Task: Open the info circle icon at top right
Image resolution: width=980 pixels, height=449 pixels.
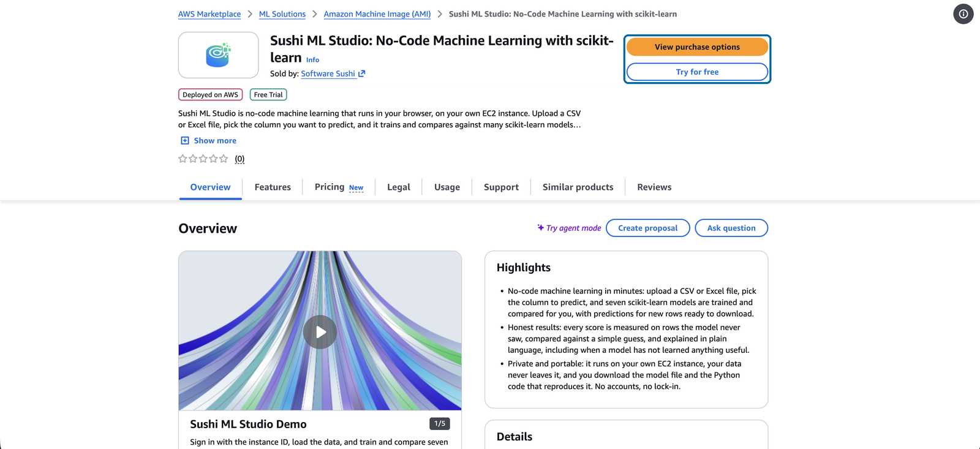Action: pyautogui.click(x=963, y=14)
